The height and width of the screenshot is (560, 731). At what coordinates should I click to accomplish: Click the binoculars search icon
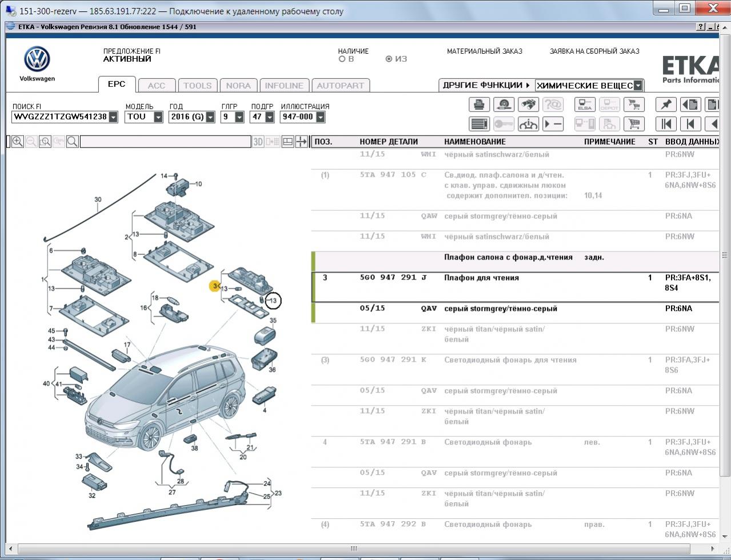[x=528, y=105]
